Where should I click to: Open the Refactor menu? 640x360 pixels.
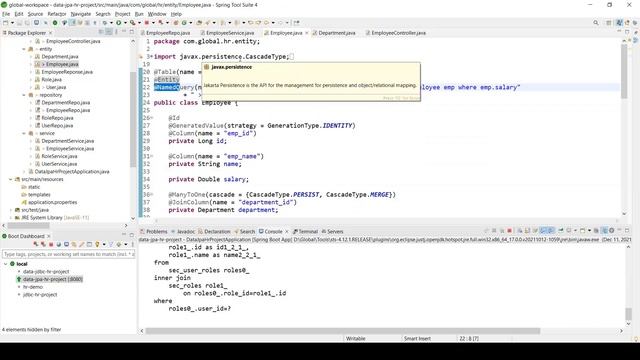(x=57, y=14)
